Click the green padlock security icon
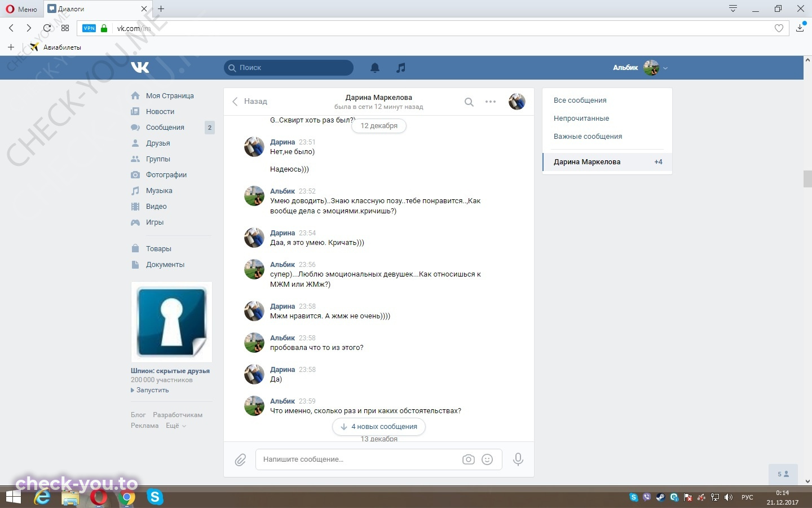The image size is (812, 508). click(104, 28)
